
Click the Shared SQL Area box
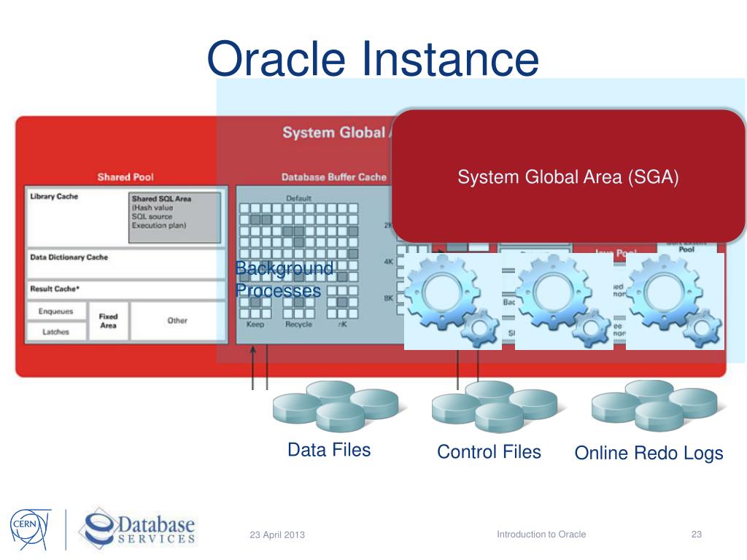coord(175,217)
